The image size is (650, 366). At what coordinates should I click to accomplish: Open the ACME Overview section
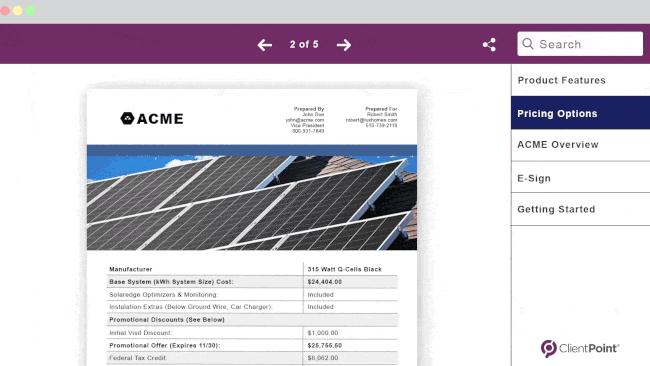(x=580, y=145)
